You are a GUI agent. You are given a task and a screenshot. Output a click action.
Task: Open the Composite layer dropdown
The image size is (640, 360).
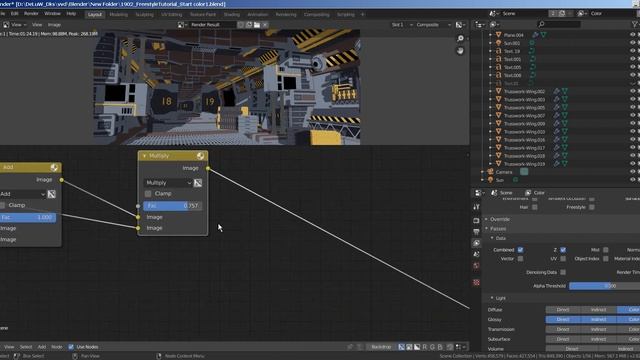[433, 24]
